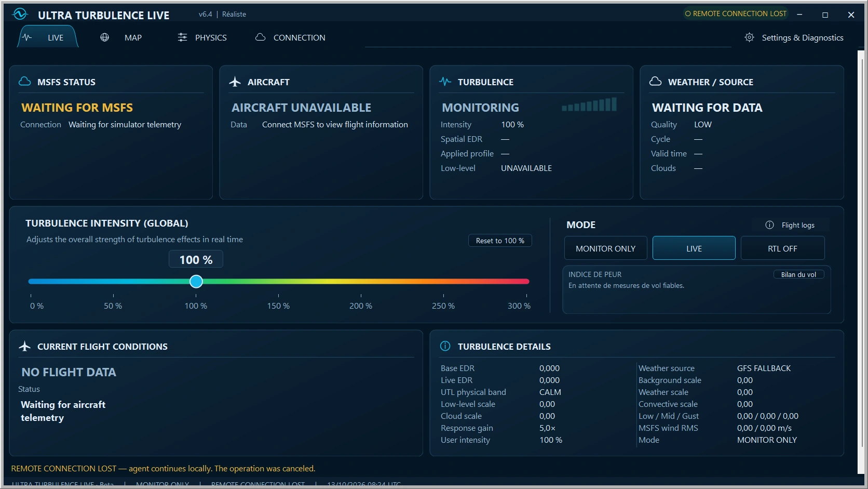Open the PHYSICS tab
Image resolution: width=868 pixels, height=489 pixels.
pos(202,37)
